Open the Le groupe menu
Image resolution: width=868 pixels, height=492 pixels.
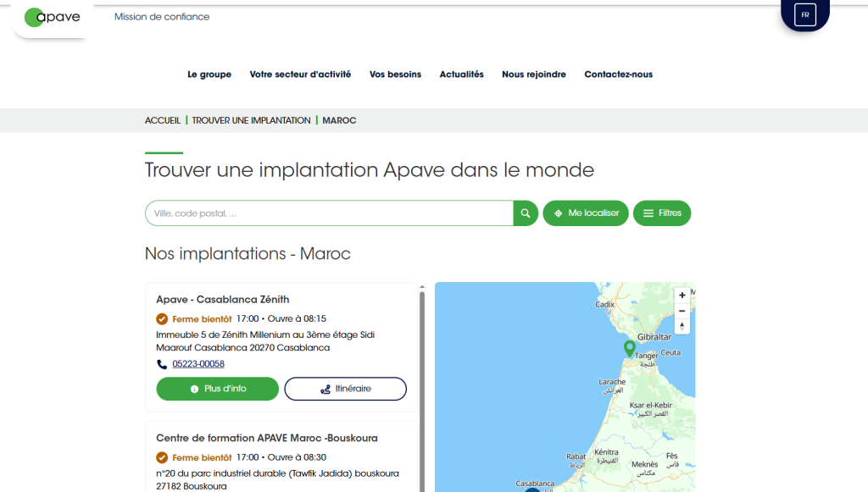tap(209, 75)
